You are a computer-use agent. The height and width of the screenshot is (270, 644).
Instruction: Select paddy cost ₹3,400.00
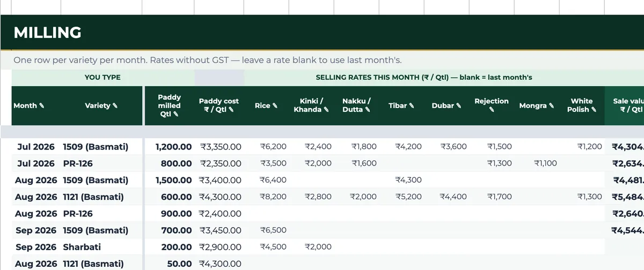(220, 180)
